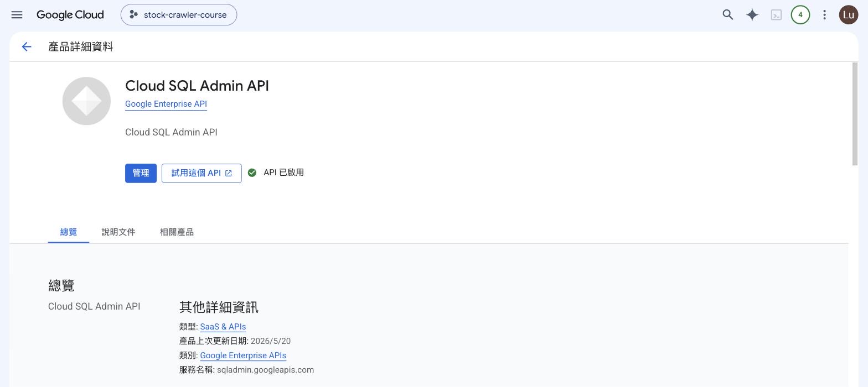This screenshot has width=868, height=387.
Task: Click the page vertical scrollbar thumb
Action: (x=855, y=114)
